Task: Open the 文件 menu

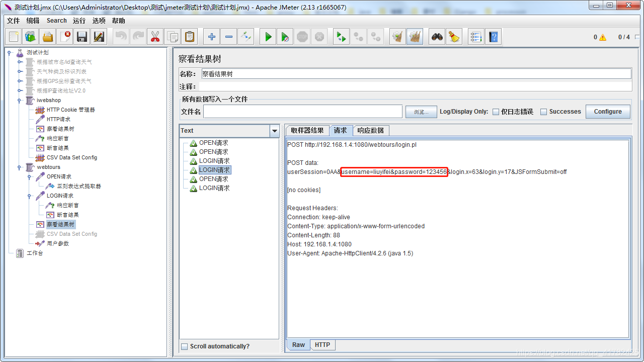Action: click(13, 21)
